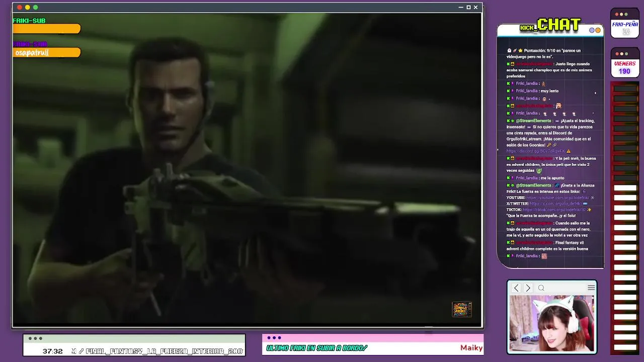Click the name 'Maiky' in pink bar

click(471, 348)
